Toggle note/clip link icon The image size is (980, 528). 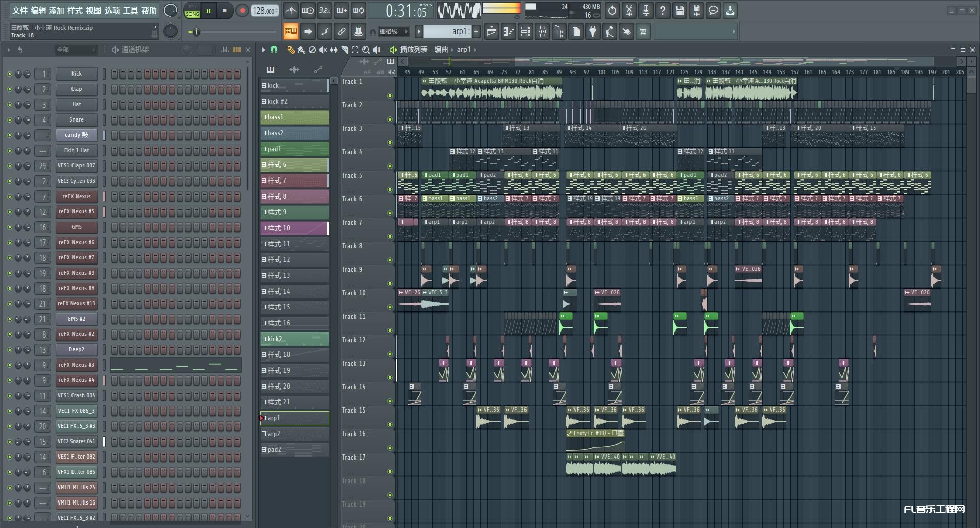(342, 32)
